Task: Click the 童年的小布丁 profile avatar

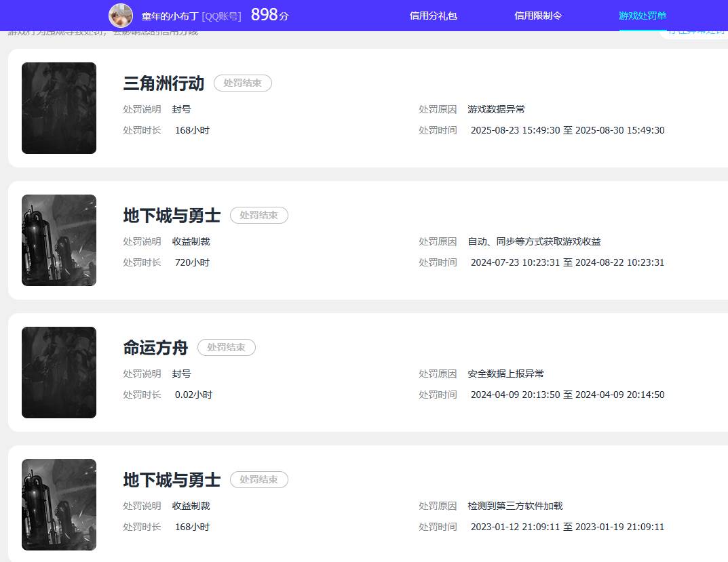Action: click(120, 15)
